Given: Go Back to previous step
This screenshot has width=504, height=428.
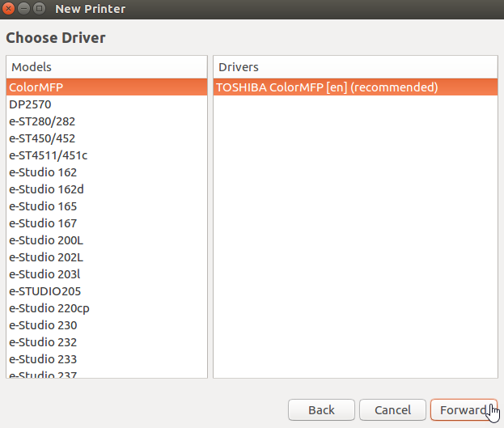Looking at the screenshot, I should 321,410.
